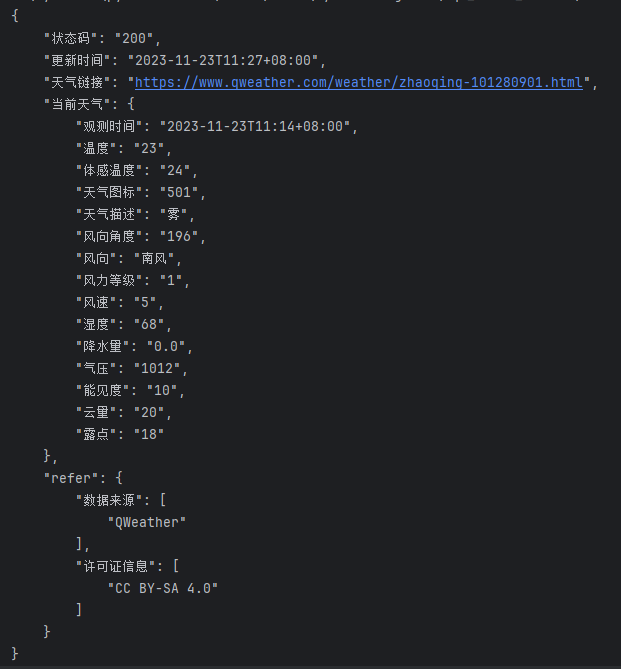Click the 2023-11-23T11:27+08:00 timestamp value
This screenshot has width=621, height=669.
coord(226,60)
